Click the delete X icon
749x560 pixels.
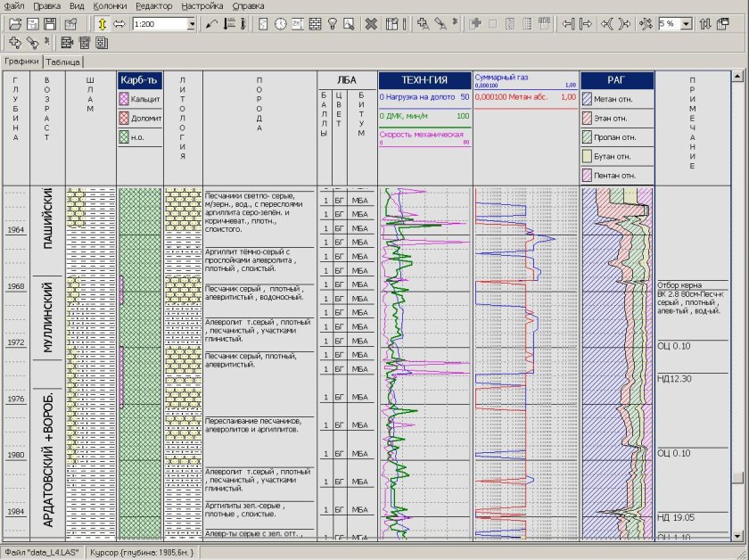[371, 25]
